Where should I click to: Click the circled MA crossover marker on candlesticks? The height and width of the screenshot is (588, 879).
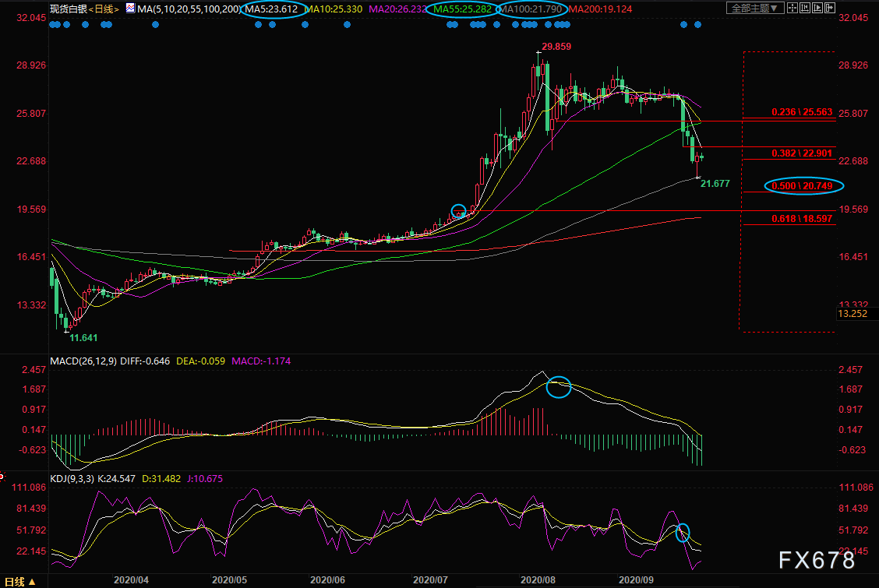pos(459,210)
